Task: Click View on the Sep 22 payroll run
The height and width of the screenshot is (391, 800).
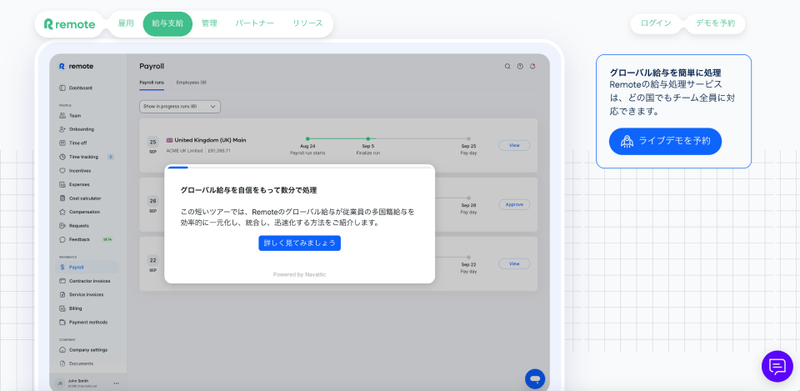Action: [514, 264]
